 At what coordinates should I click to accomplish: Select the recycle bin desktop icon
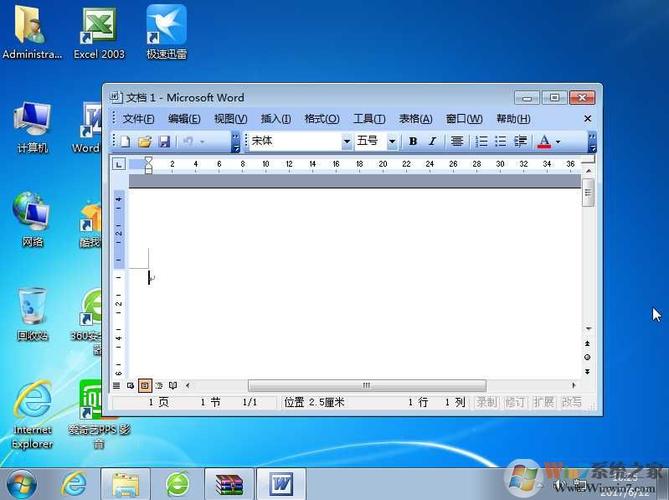(32, 314)
